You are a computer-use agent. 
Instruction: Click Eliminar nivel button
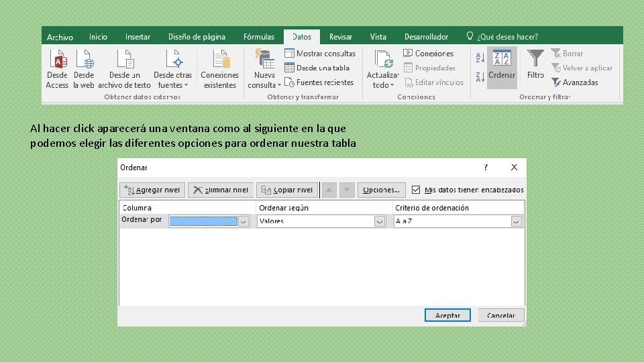[221, 190]
